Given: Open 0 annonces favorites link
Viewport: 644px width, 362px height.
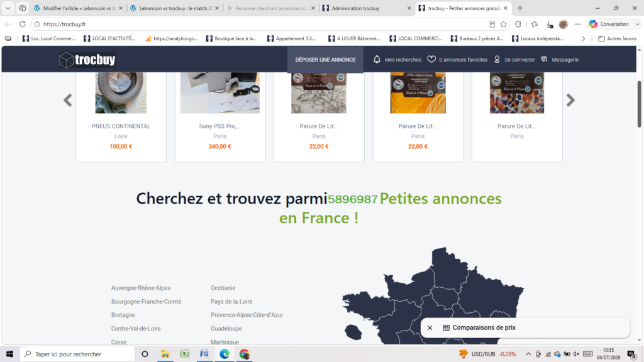Looking at the screenshot, I should click(x=464, y=60).
